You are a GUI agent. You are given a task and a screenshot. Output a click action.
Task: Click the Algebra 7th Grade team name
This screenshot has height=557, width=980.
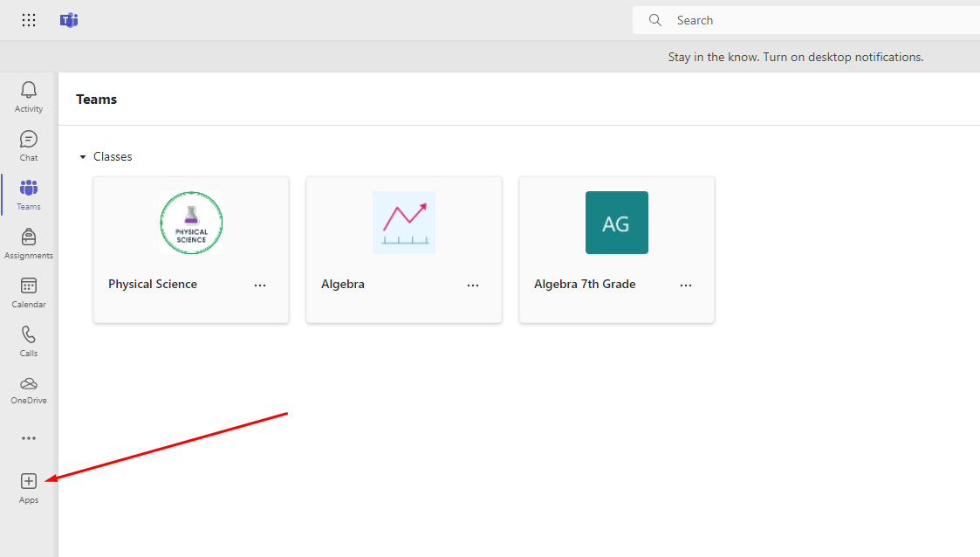[585, 284]
